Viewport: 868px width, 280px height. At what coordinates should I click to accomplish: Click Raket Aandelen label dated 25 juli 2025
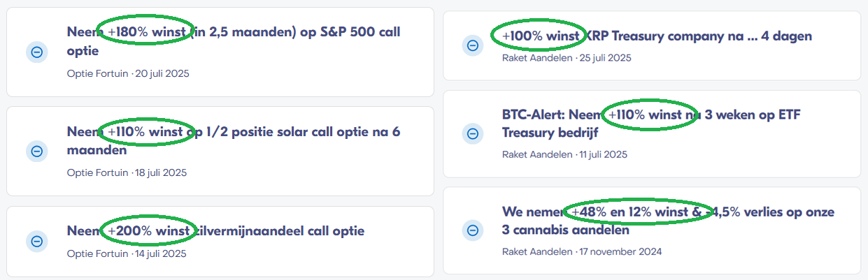pyautogui.click(x=537, y=58)
